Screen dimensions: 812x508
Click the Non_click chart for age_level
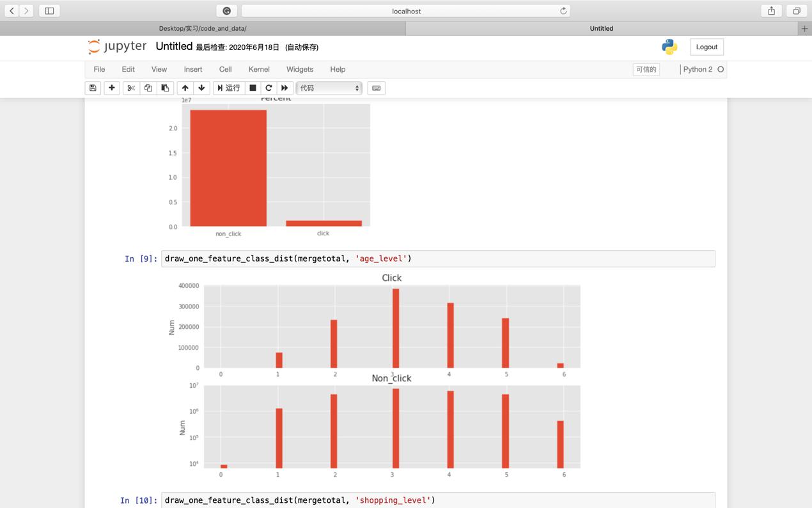coord(391,427)
